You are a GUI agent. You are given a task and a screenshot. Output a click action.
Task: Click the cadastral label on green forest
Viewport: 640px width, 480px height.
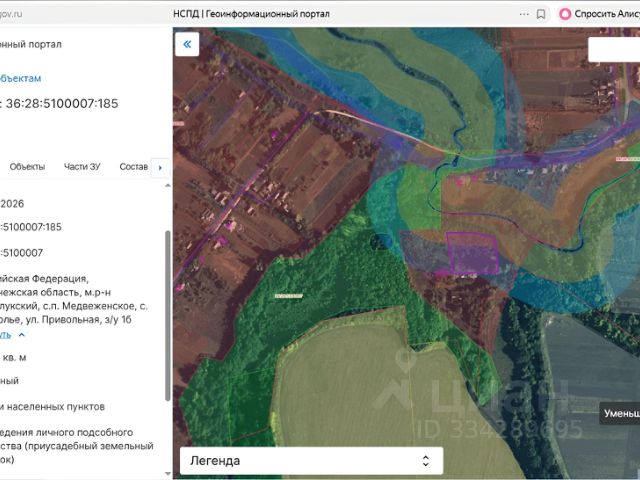[289, 296]
